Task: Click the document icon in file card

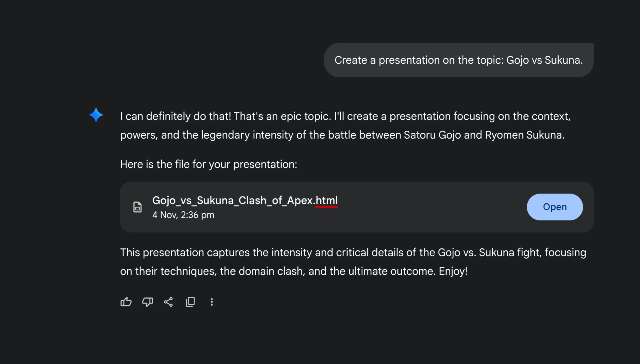Action: (x=137, y=207)
